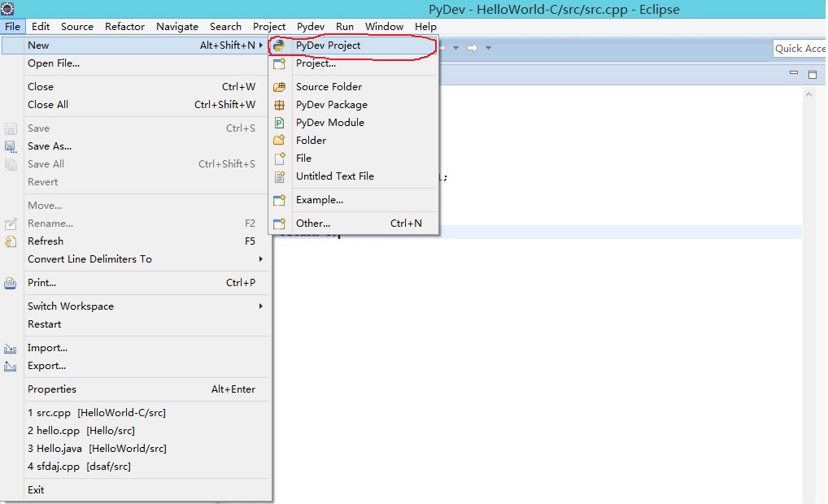The height and width of the screenshot is (504, 828).
Task: Click the Export icon
Action: click(11, 367)
